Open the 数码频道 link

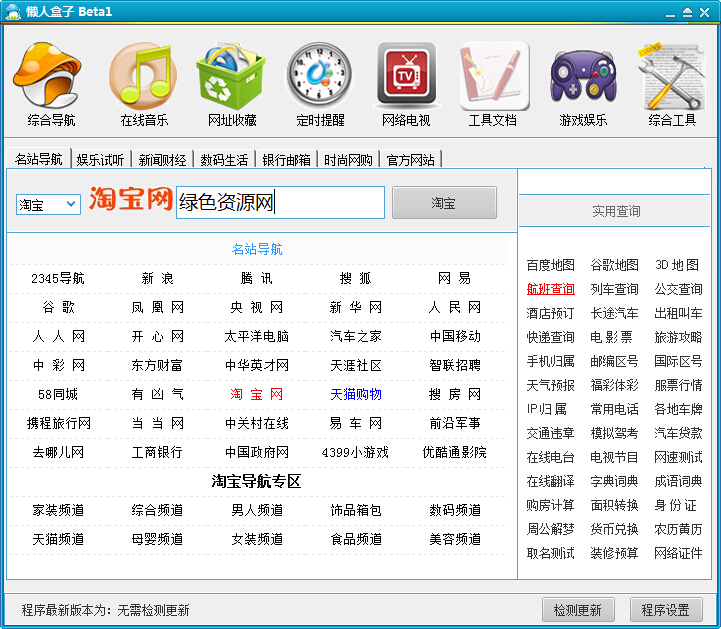point(455,510)
